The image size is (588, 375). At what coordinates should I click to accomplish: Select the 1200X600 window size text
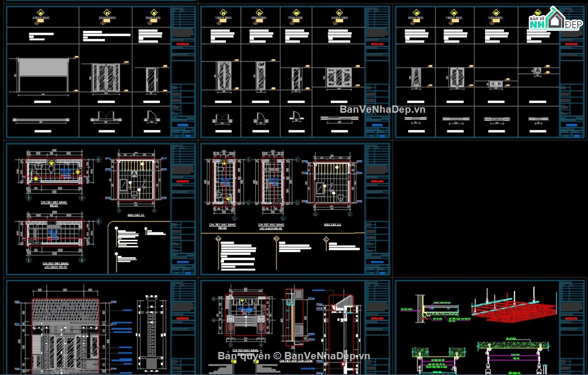tap(496, 18)
